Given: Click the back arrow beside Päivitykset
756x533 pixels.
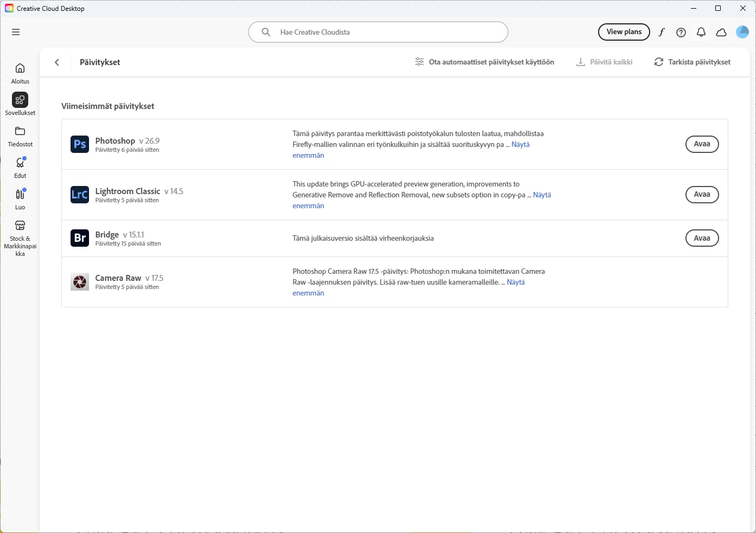Looking at the screenshot, I should click(57, 62).
